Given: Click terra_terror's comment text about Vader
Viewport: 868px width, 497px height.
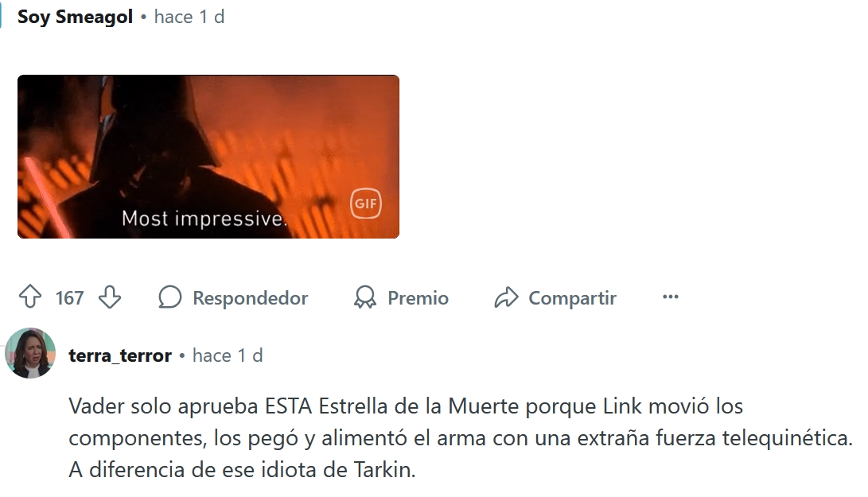Looking at the screenshot, I should click(x=461, y=438).
